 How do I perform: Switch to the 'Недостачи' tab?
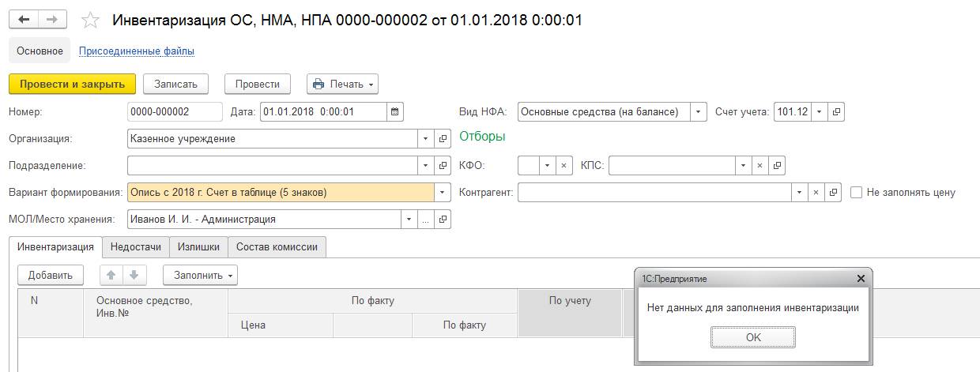pyautogui.click(x=136, y=247)
